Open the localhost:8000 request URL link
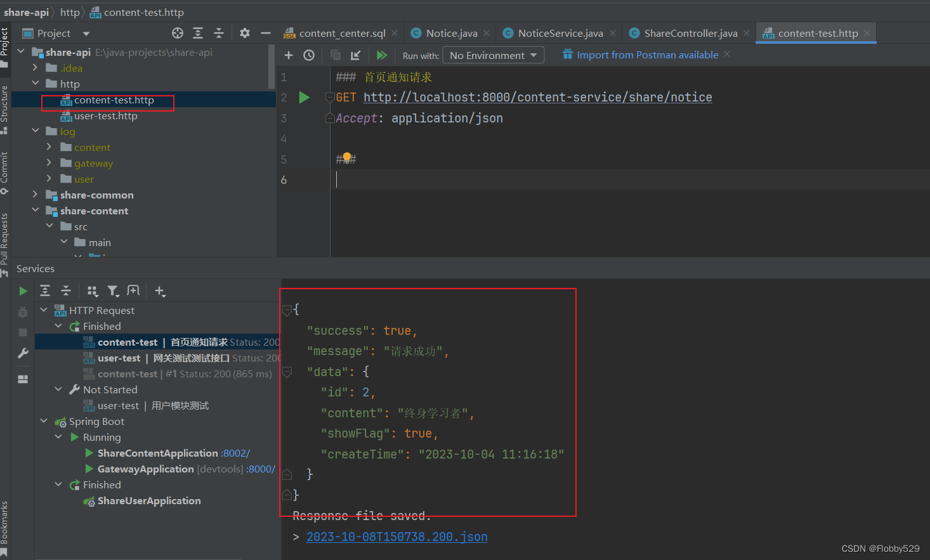Image resolution: width=930 pixels, height=560 pixels. click(x=537, y=97)
